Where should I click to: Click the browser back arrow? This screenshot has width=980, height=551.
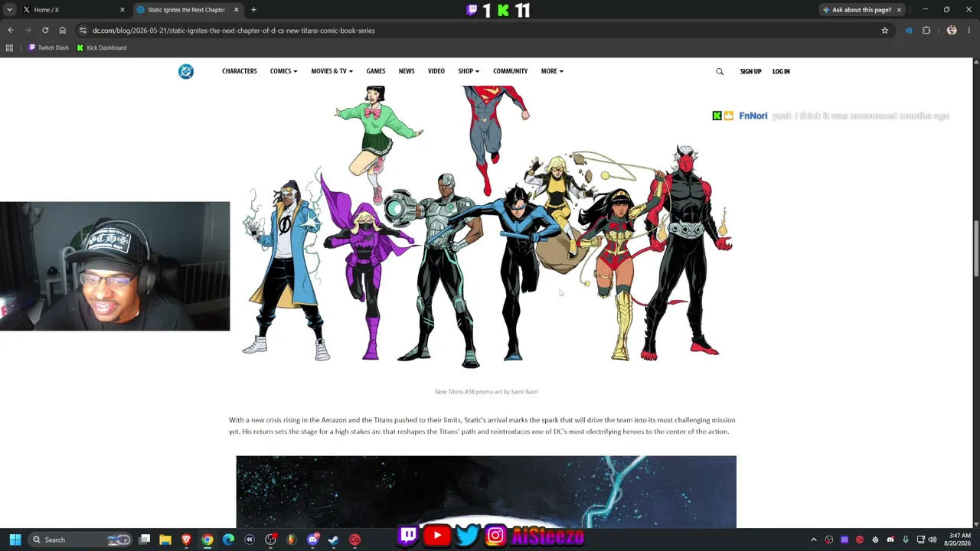click(11, 31)
